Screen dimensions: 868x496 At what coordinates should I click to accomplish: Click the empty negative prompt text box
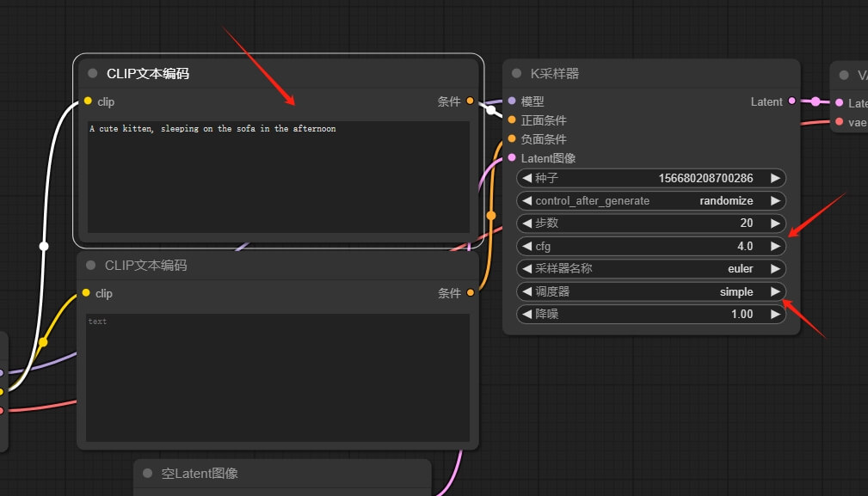pyautogui.click(x=279, y=377)
